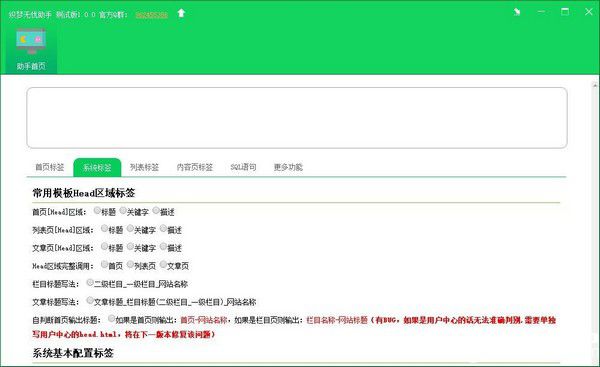Select 描述 radio in 首页[Head]区域 row
Screen dimensions: 600x367
[156, 210]
